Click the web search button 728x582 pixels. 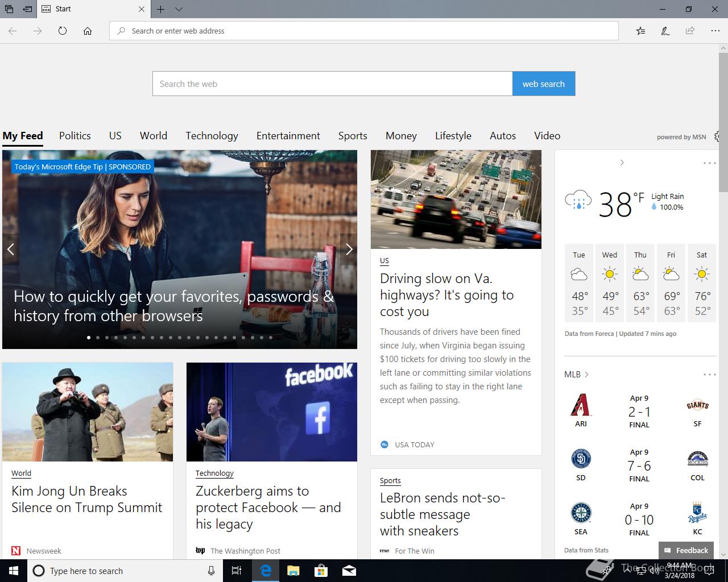[544, 84]
